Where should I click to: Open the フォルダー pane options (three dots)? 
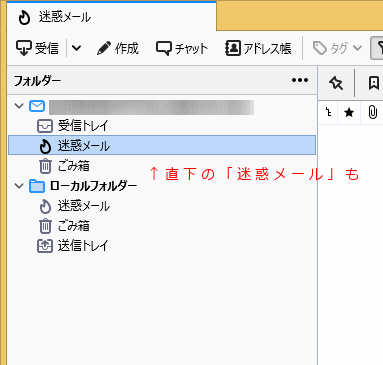300,80
